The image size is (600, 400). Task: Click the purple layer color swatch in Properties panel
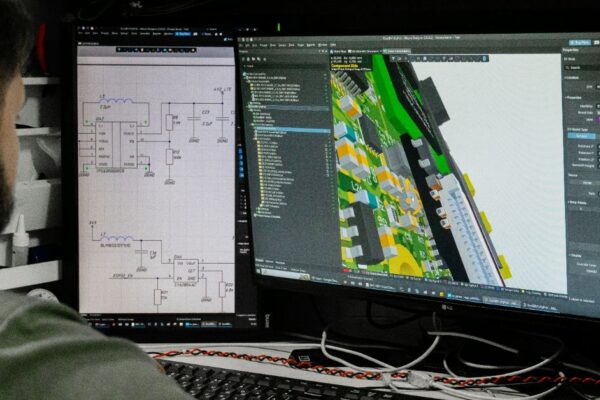pyautogui.click(x=598, y=119)
